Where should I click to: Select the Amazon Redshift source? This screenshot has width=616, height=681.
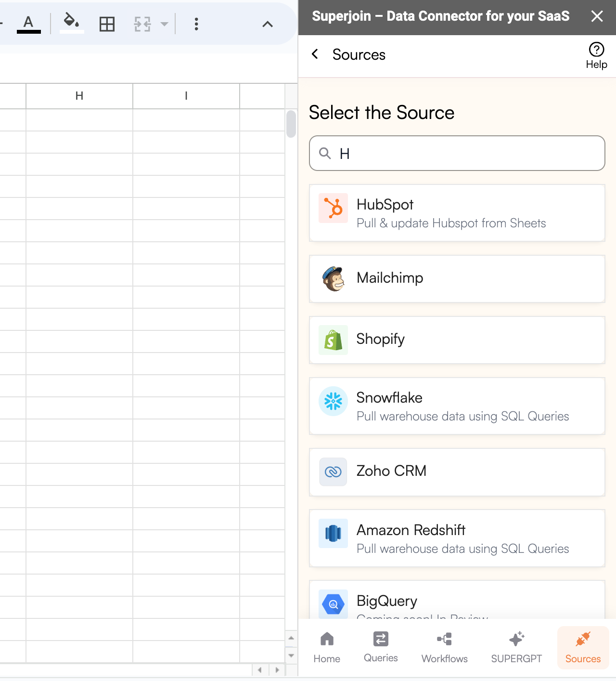(x=457, y=538)
